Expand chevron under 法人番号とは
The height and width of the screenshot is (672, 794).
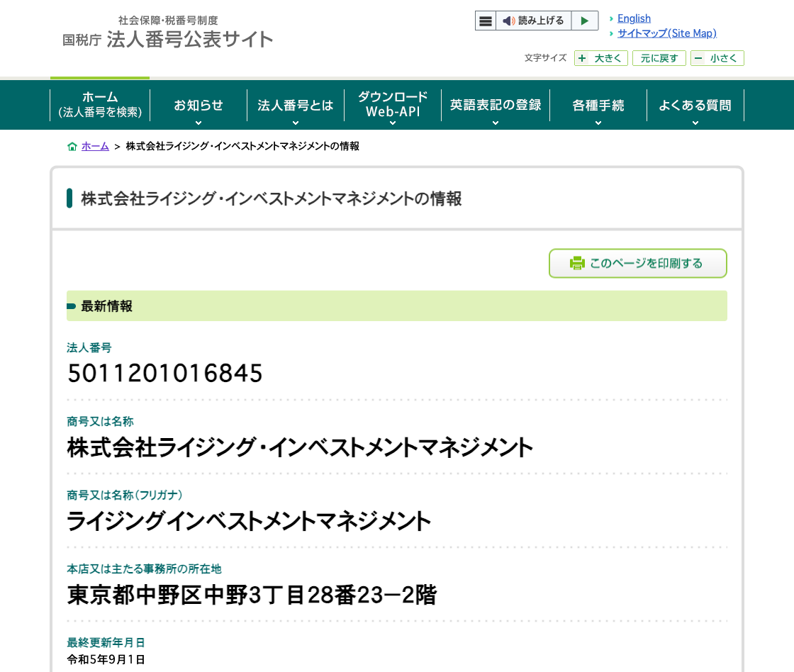295,123
